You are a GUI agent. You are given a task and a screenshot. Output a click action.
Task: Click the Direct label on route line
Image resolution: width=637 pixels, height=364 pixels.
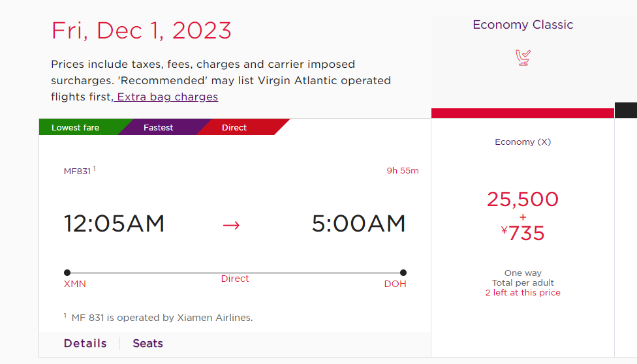pyautogui.click(x=235, y=279)
